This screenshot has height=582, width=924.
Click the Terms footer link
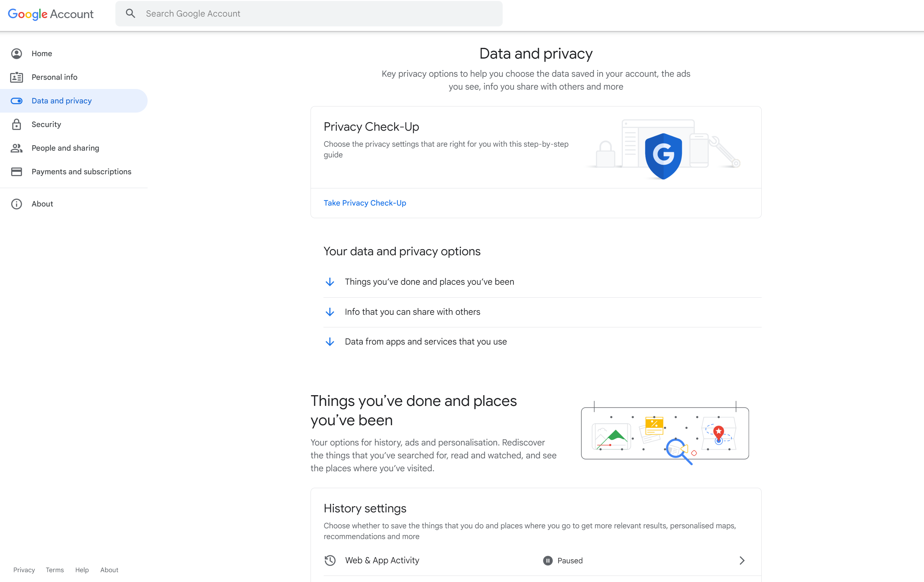tap(55, 570)
